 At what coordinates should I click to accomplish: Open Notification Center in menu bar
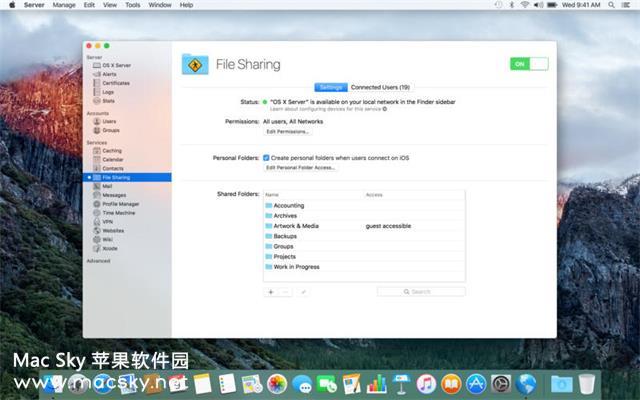625,5
